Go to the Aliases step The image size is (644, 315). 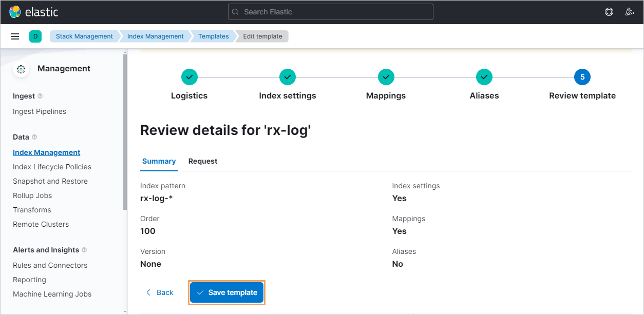tap(484, 77)
